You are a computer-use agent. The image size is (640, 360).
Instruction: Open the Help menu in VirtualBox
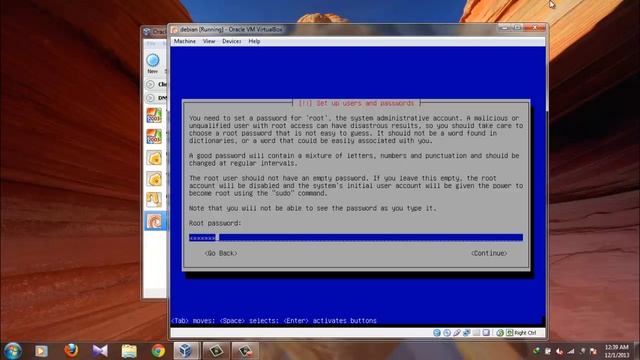[254, 41]
